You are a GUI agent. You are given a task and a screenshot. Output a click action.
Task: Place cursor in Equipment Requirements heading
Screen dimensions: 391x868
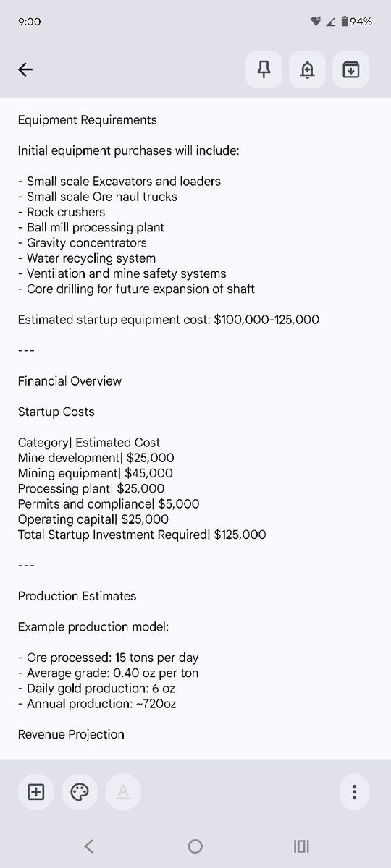pos(87,120)
